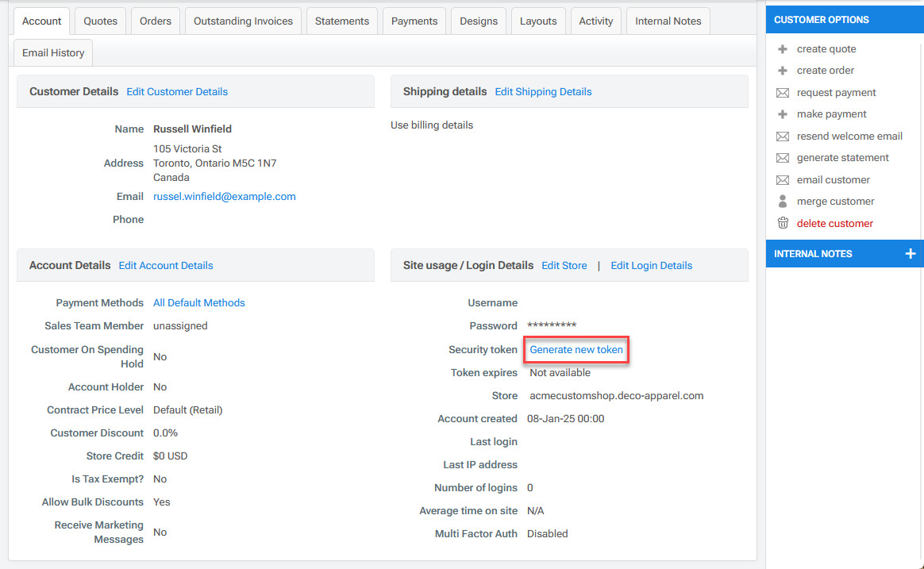
Task: Click the plus icon beside make payment
Action: tap(783, 114)
